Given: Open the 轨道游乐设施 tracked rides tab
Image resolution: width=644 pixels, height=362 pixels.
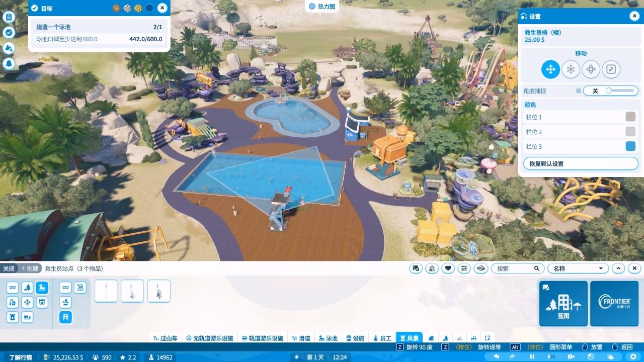Looking at the screenshot, I should (x=262, y=338).
